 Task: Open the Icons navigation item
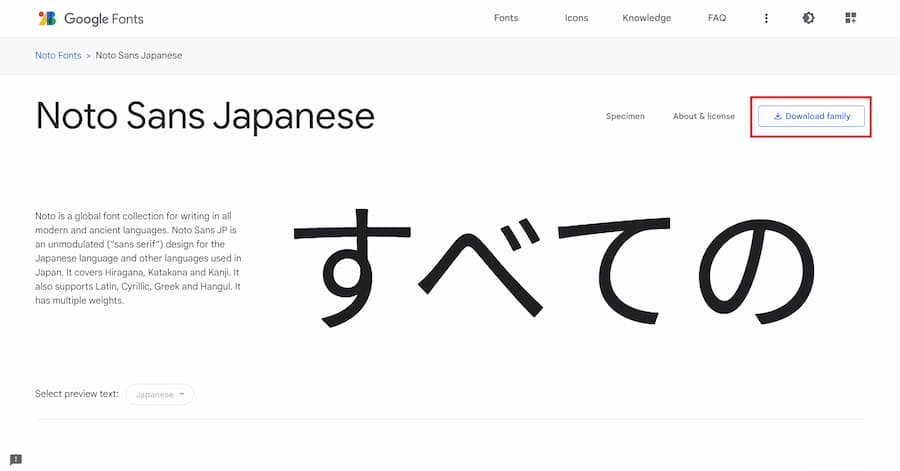coord(576,18)
